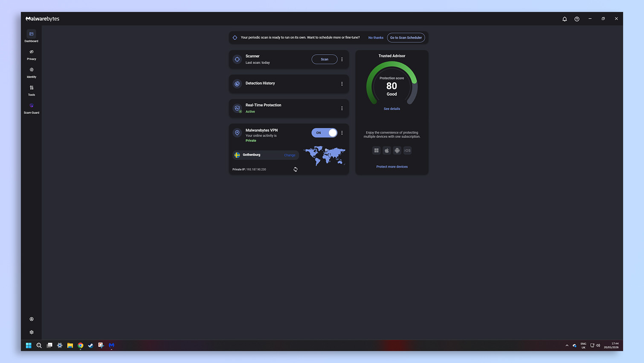The image size is (644, 363).
Task: Select the Android device icon
Action: coord(397,150)
